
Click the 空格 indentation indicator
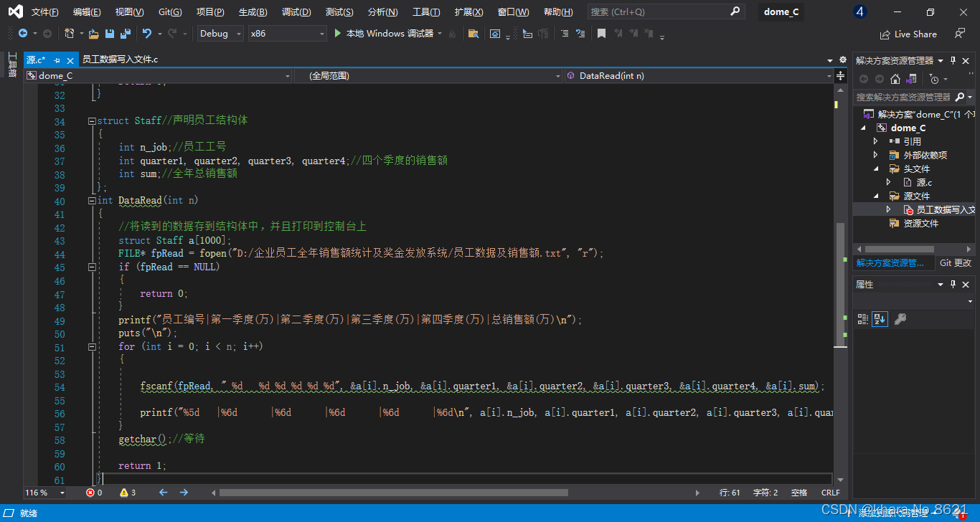[798, 493]
